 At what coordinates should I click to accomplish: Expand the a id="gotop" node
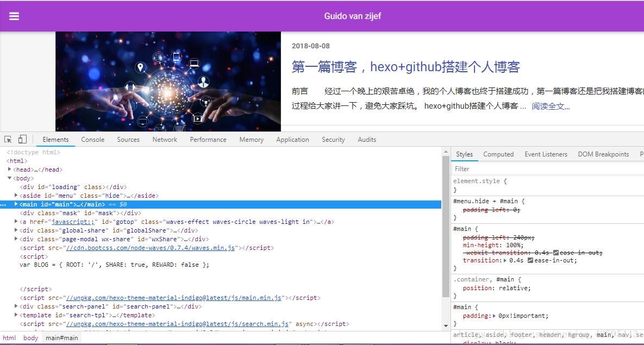(x=16, y=221)
